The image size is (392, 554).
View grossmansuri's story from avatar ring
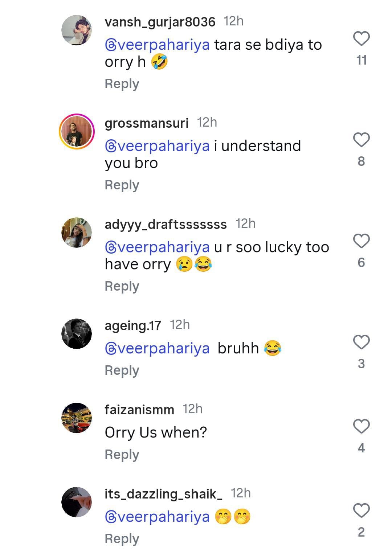(x=77, y=131)
